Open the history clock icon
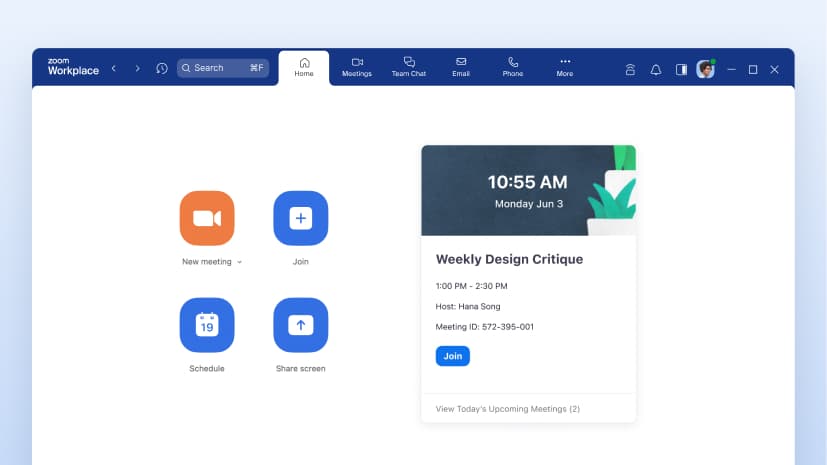 click(162, 68)
